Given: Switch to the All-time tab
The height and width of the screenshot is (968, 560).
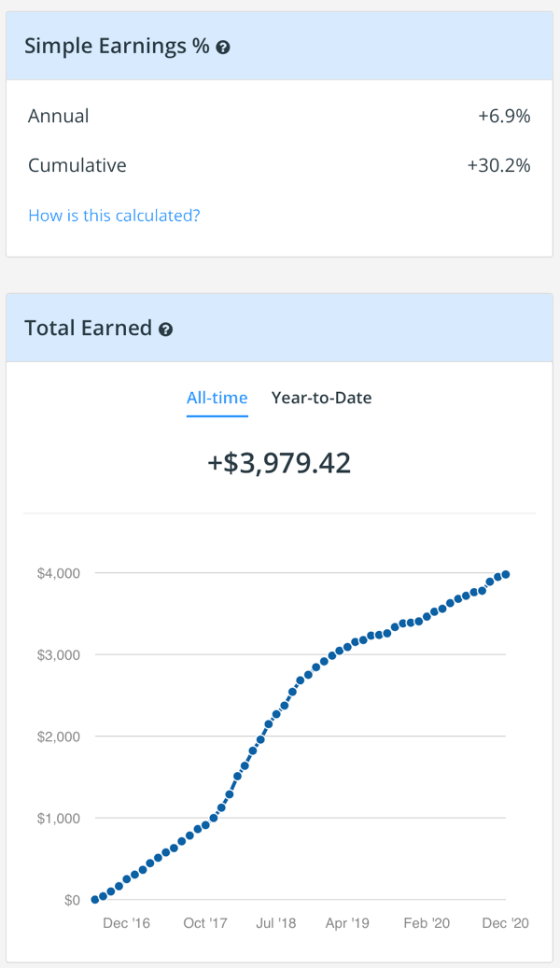Looking at the screenshot, I should coord(217,398).
